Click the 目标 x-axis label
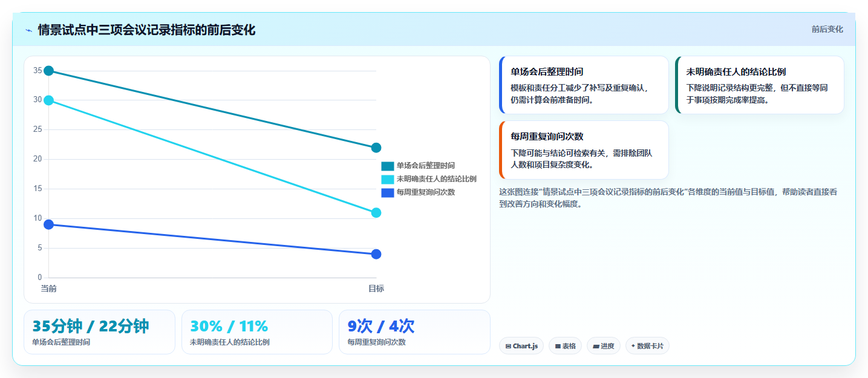 (376, 288)
